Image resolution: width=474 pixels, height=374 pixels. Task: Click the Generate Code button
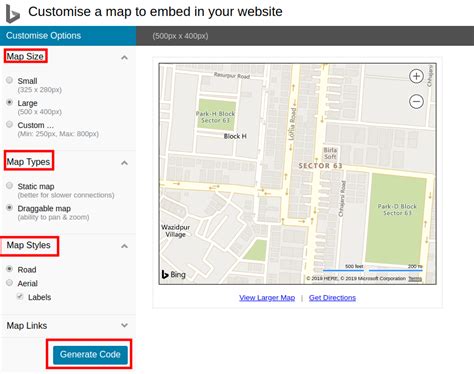click(90, 354)
